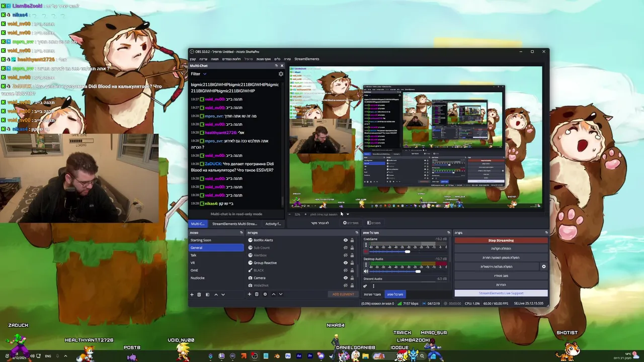Select the Starting Soon scene
The image size is (644, 362).
[x=216, y=240]
